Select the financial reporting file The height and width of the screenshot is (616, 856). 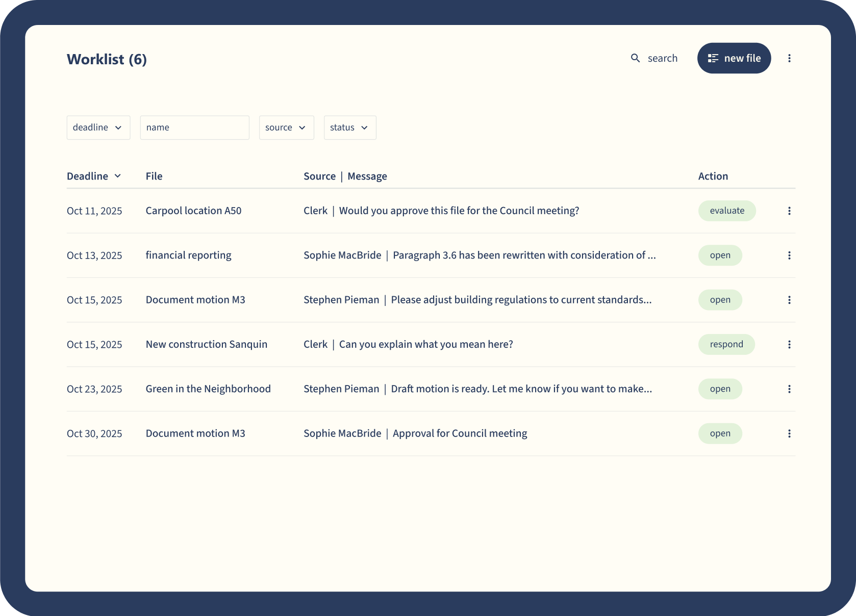pyautogui.click(x=188, y=255)
